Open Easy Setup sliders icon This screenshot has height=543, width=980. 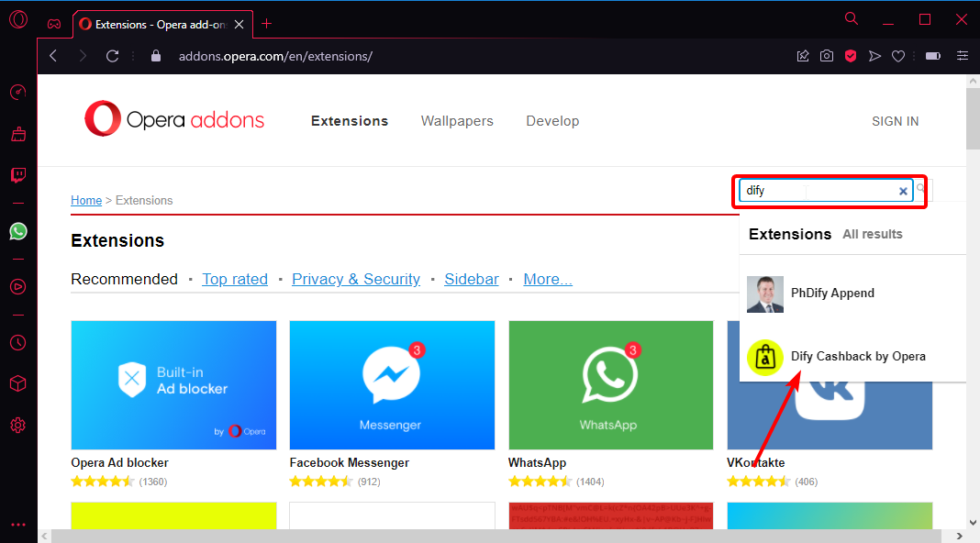(963, 56)
